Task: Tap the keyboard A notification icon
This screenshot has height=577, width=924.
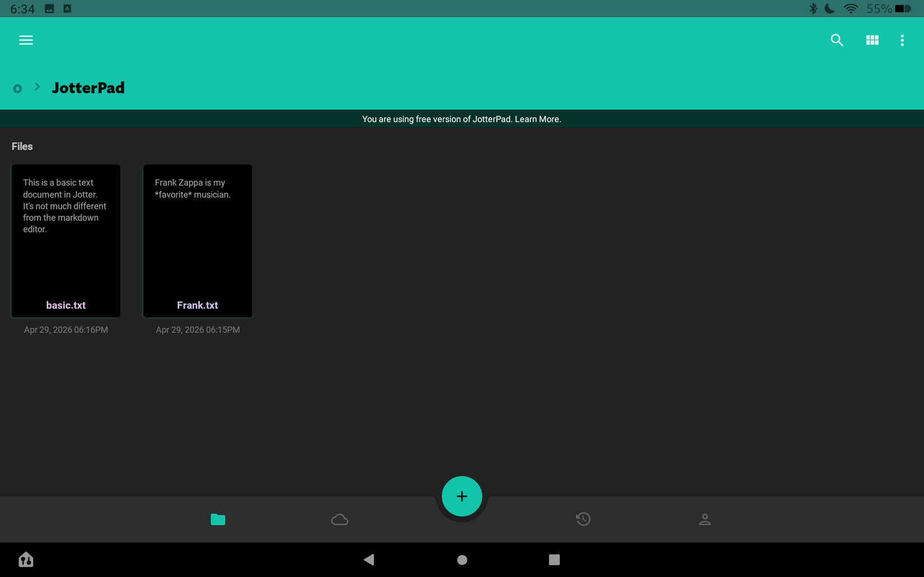Action: pyautogui.click(x=67, y=8)
